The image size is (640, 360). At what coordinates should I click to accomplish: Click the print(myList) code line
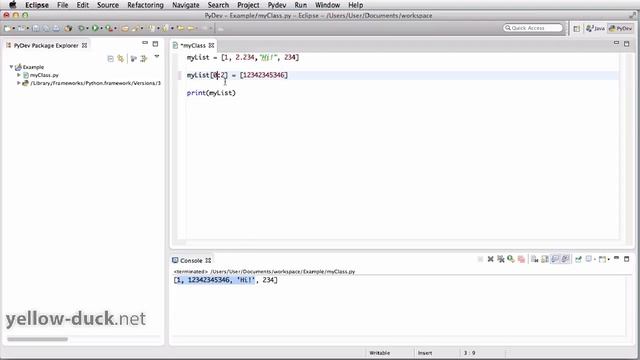pos(211,93)
